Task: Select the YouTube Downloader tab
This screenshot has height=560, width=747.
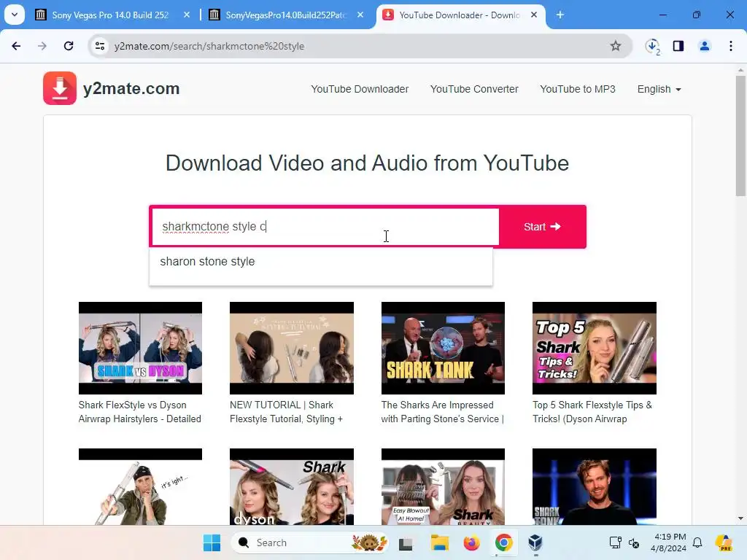Action: [460, 15]
